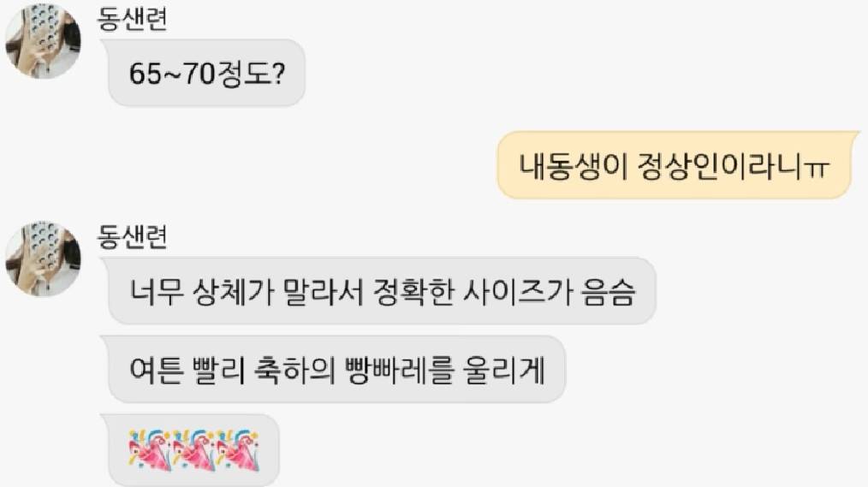Select the 너무 상체가 말라서 message bubble
The image size is (868, 487).
(x=382, y=291)
